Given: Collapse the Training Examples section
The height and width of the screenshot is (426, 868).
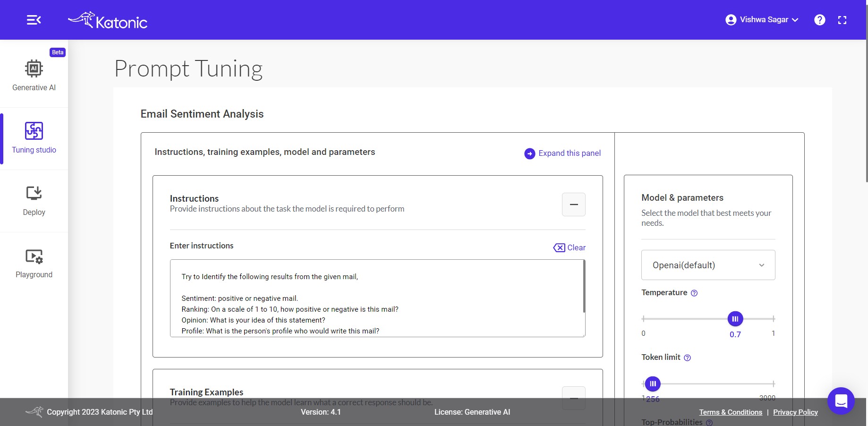Looking at the screenshot, I should click(574, 398).
